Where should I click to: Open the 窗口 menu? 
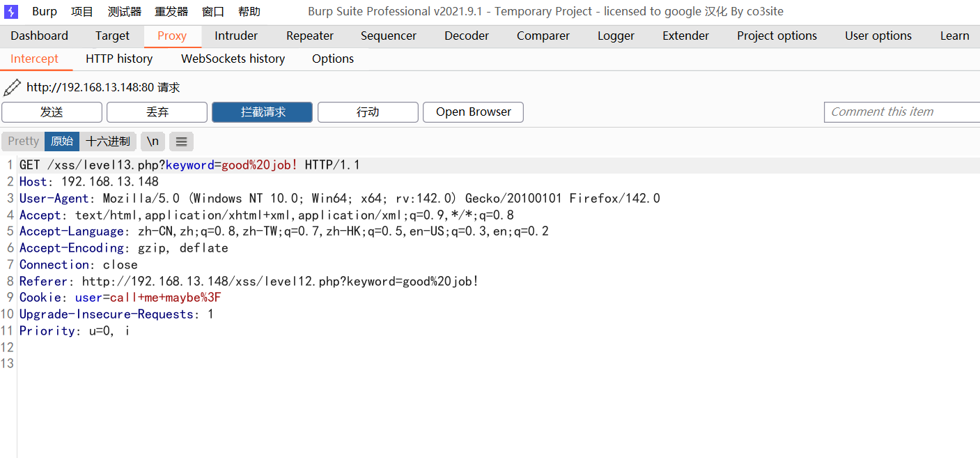click(213, 12)
